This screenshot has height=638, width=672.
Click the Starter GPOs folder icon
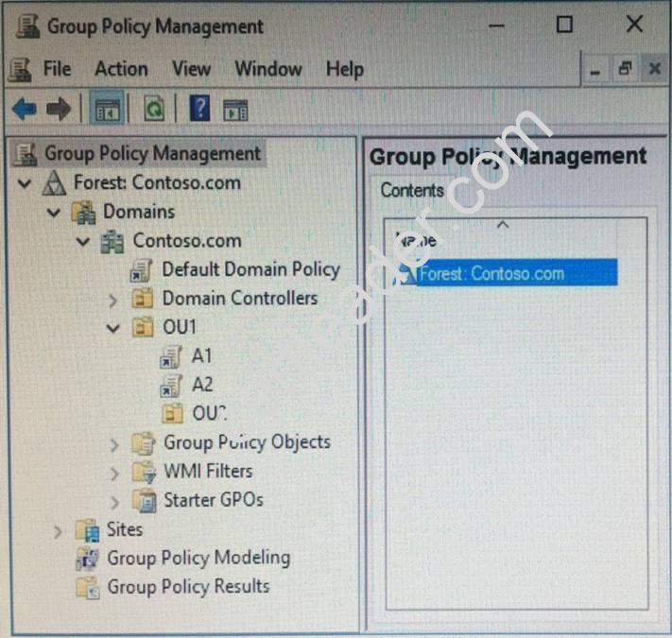click(145, 501)
